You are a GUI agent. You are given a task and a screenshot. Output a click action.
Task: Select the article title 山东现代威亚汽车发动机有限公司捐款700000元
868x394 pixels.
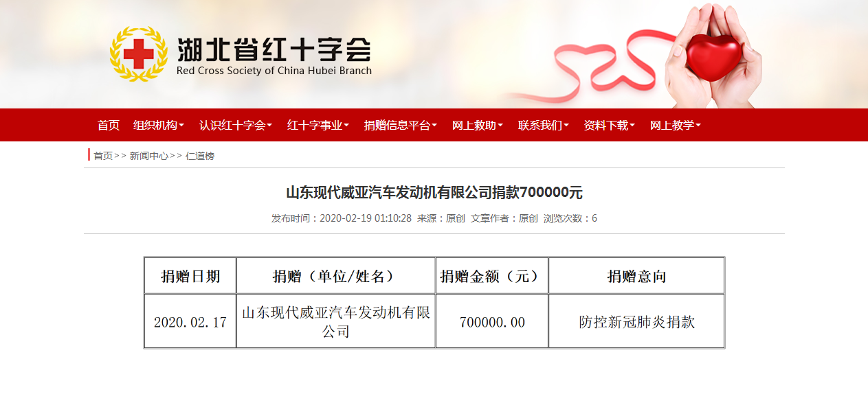point(434,192)
